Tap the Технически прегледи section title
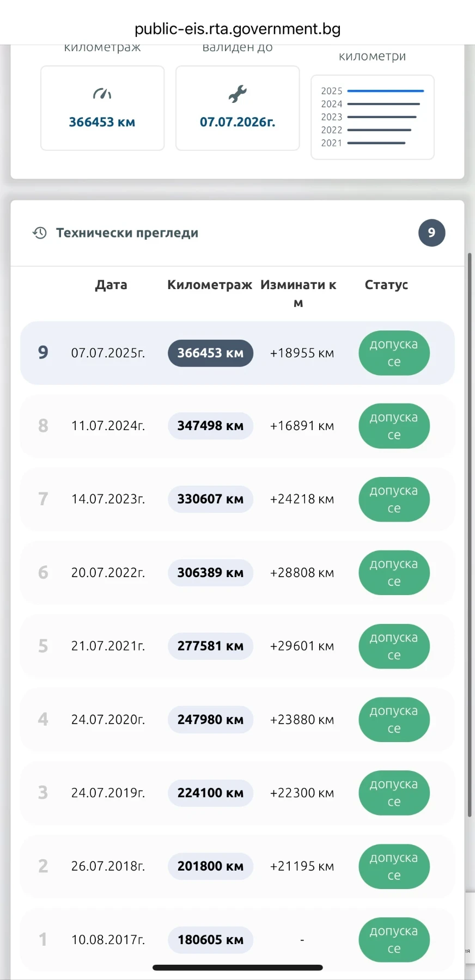 click(x=127, y=233)
